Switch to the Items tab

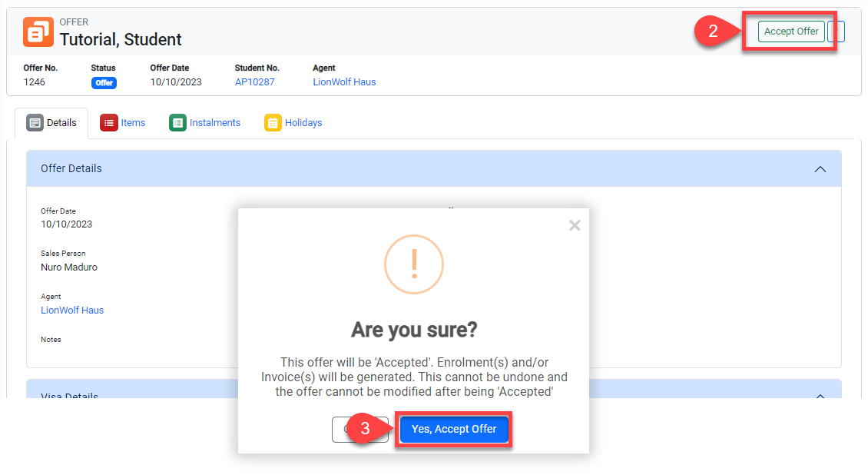tap(122, 123)
